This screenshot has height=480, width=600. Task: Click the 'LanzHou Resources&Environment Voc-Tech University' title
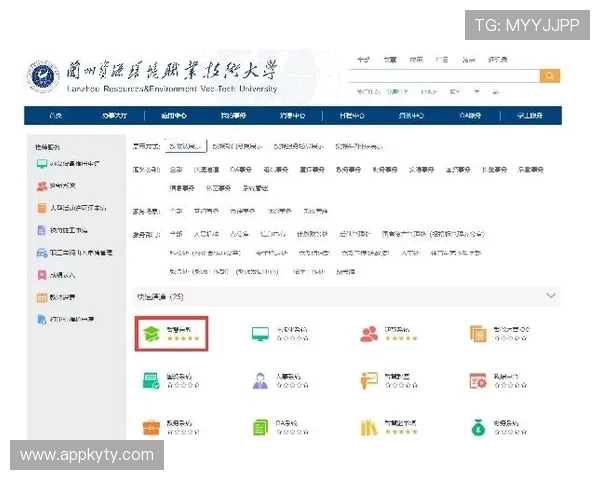(172, 89)
